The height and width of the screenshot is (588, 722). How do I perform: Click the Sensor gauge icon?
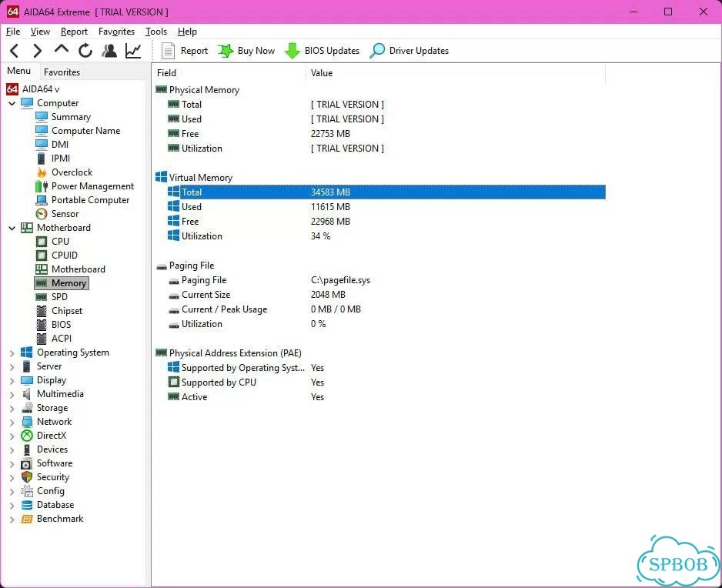42,214
